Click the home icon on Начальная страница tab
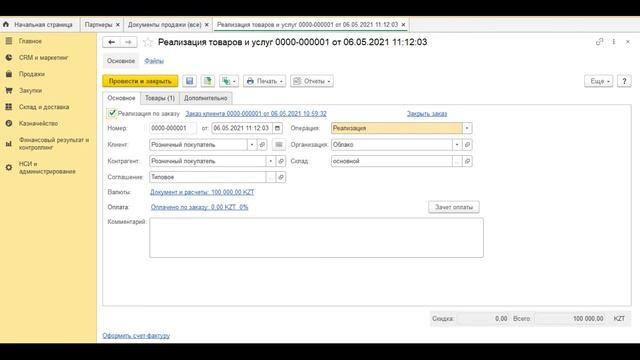Image resolution: width=640 pixels, height=360 pixels. [x=6, y=24]
